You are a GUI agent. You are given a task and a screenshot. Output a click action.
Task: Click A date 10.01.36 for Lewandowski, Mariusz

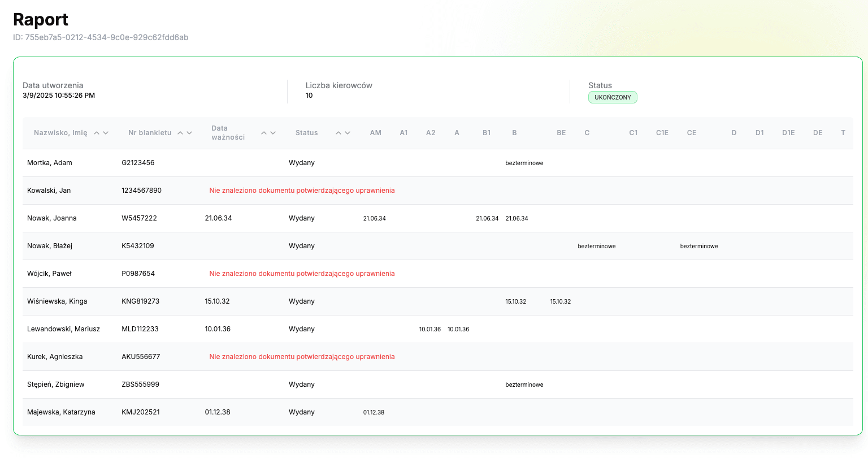click(x=458, y=329)
